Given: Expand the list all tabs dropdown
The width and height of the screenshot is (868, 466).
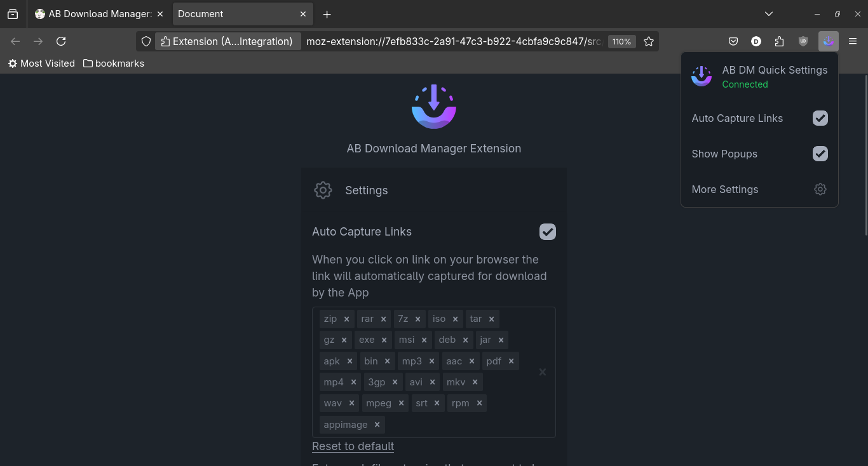Looking at the screenshot, I should (x=769, y=14).
